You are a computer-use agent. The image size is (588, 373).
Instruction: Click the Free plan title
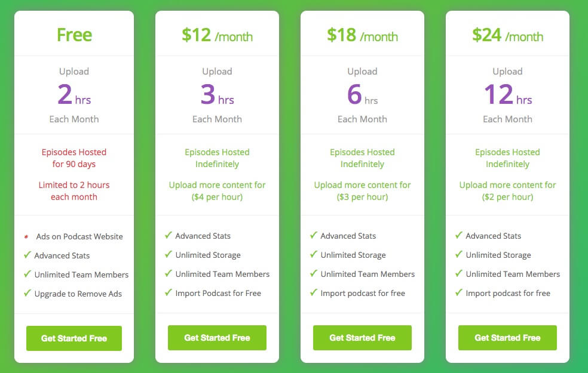click(74, 35)
